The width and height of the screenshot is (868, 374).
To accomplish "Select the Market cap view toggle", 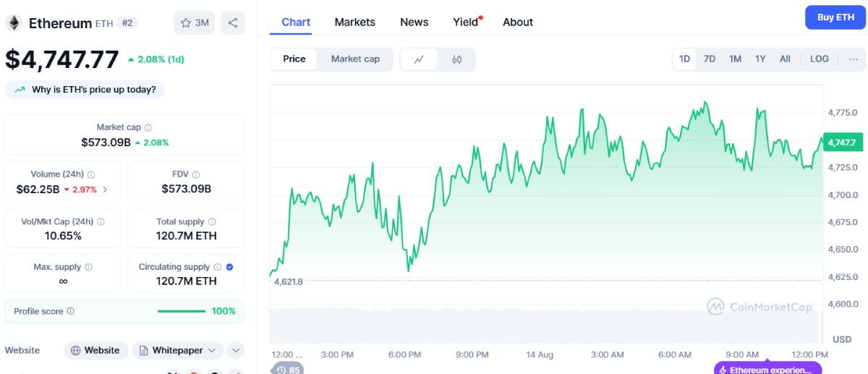I will point(355,59).
